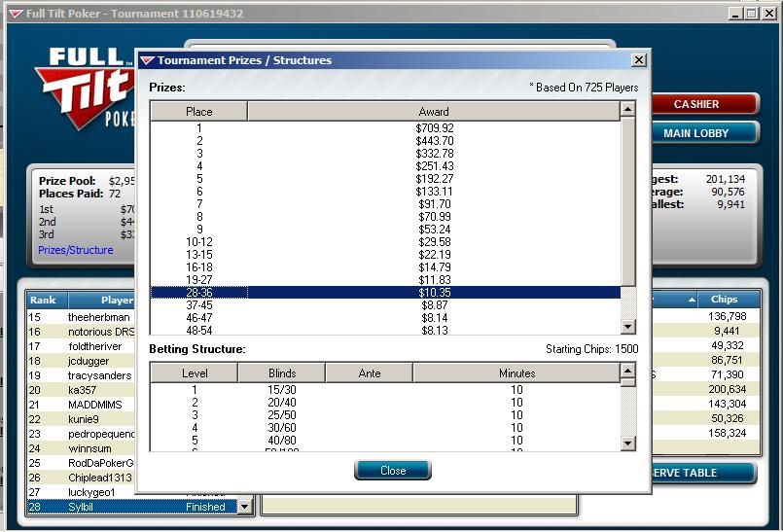Click the Player column header
Screen dimensions: 783x532
(101, 301)
